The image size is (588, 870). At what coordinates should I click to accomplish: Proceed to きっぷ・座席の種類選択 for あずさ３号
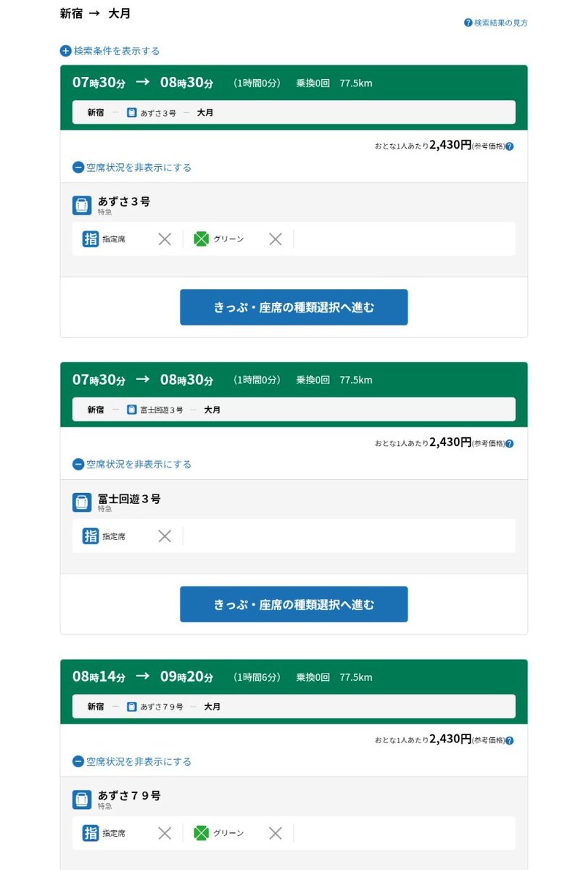(294, 307)
